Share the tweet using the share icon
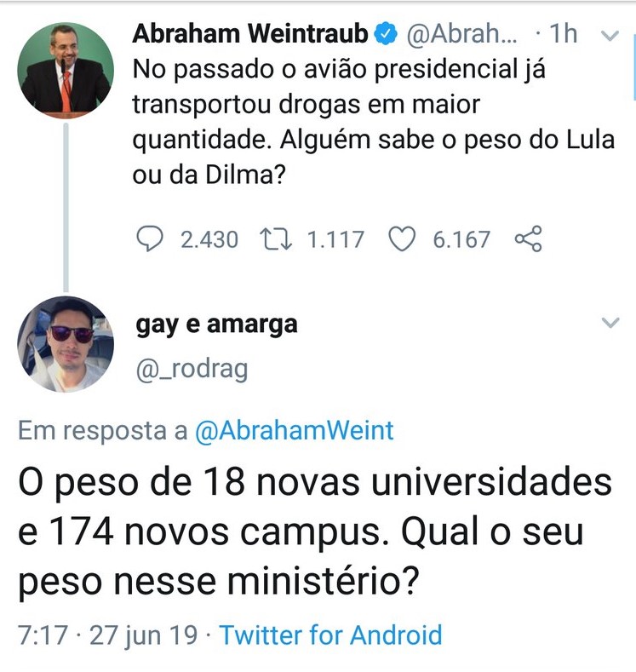 (528, 239)
